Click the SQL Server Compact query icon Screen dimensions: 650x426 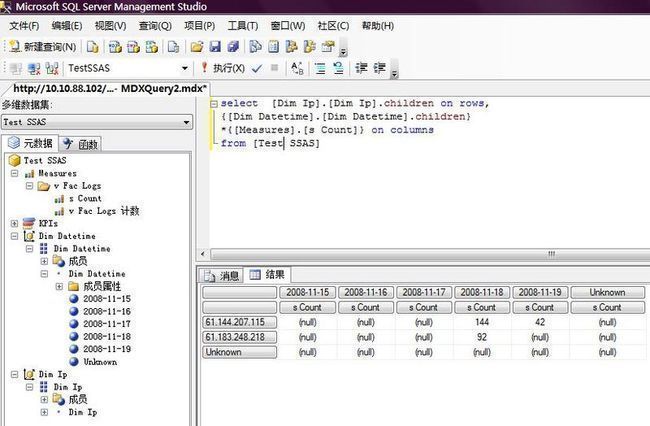coord(173,47)
